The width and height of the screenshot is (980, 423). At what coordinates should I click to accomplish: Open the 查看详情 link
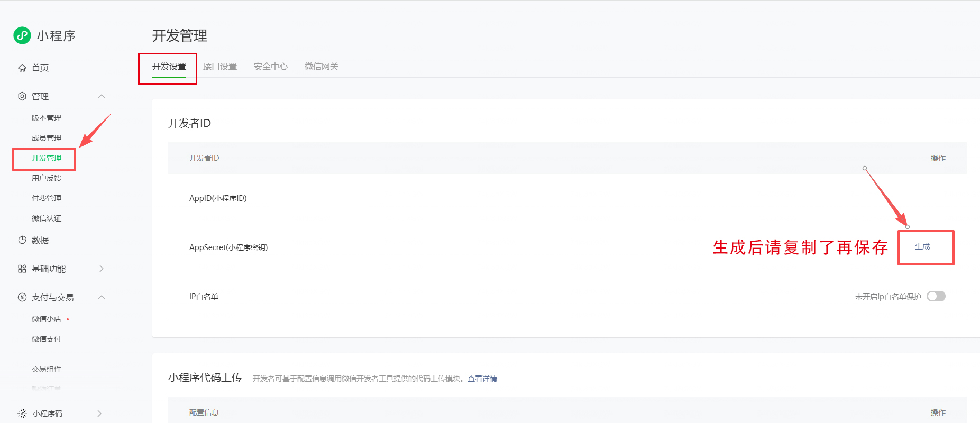click(482, 379)
